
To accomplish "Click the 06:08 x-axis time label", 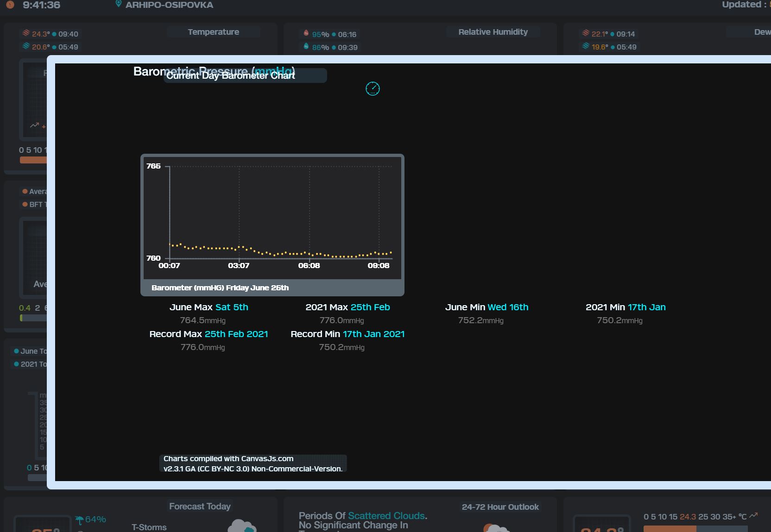I will pos(309,265).
